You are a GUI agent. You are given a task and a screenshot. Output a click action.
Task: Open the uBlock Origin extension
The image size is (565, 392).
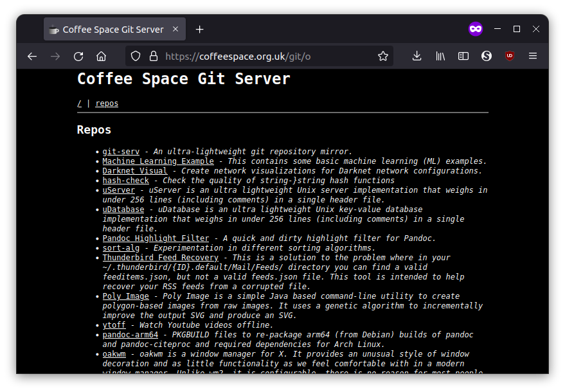point(510,56)
